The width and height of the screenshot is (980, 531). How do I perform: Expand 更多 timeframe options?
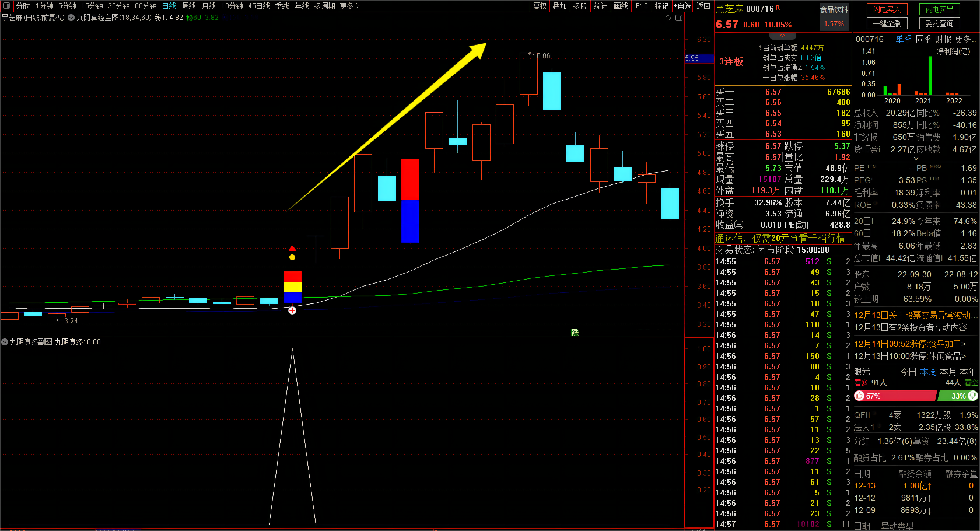pos(349,6)
